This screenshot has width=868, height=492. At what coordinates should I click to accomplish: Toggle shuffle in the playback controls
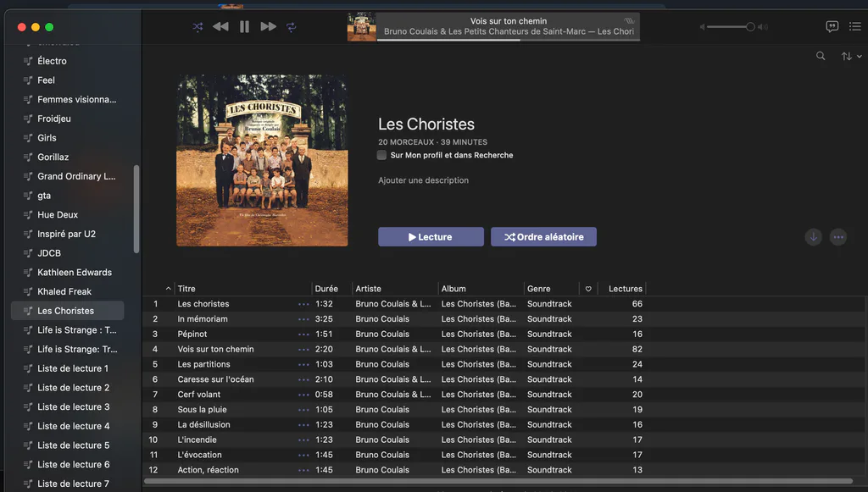click(x=198, y=26)
